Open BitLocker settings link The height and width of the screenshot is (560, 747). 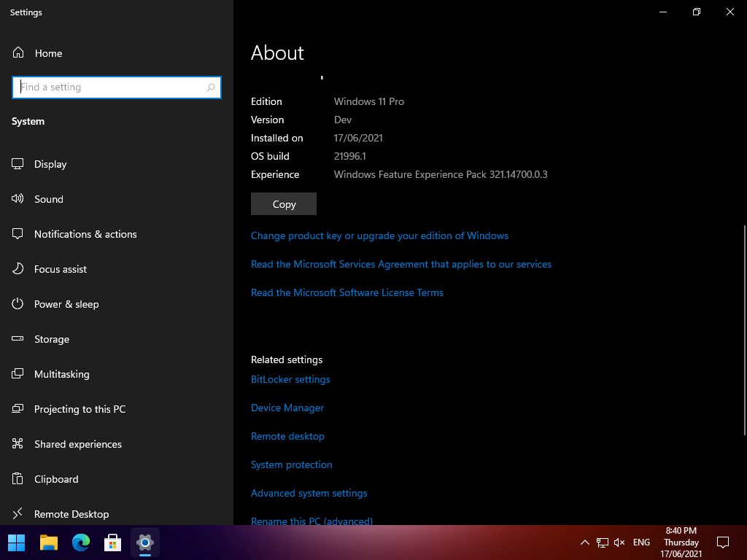click(290, 379)
